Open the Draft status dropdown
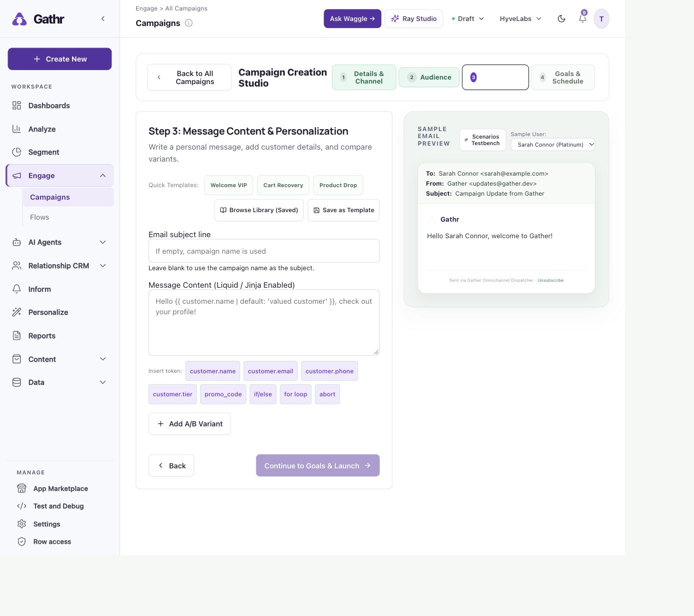This screenshot has width=694, height=616. click(x=468, y=19)
